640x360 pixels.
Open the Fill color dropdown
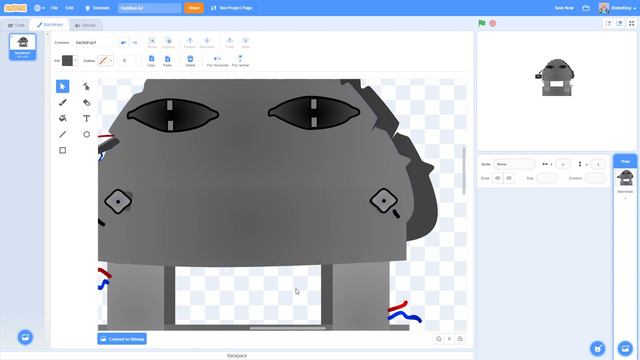pyautogui.click(x=75, y=61)
